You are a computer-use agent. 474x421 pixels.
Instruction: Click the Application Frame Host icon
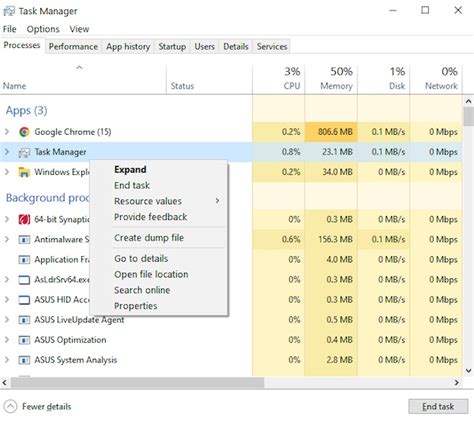24,260
